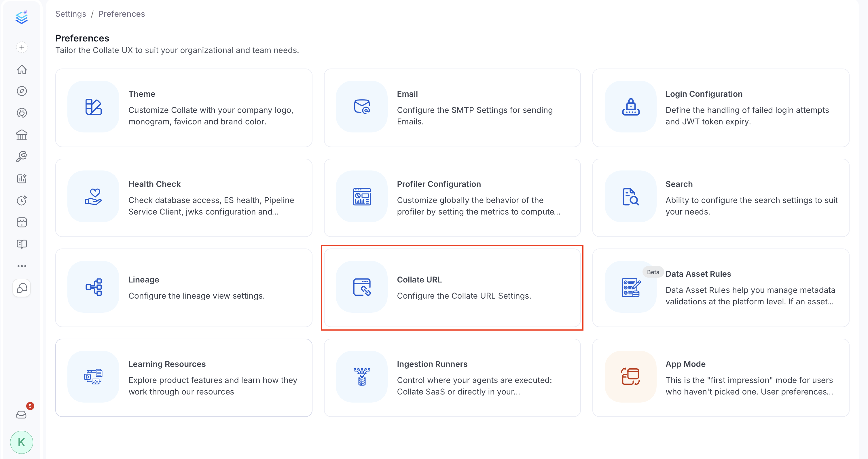868x459 pixels.
Task: Click the Theme card icon
Action: (93, 107)
